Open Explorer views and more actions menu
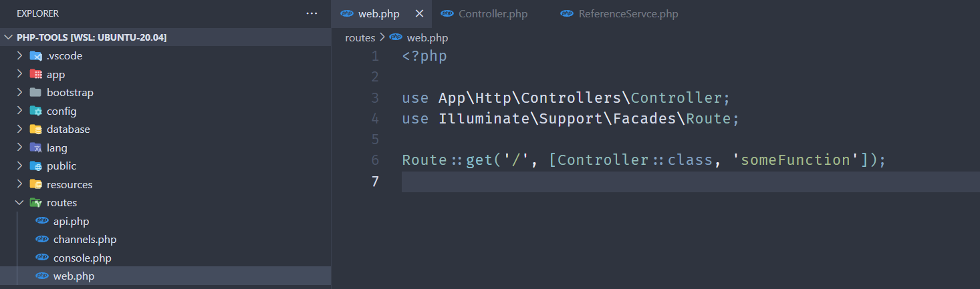Image resolution: width=980 pixels, height=289 pixels. pos(312,13)
